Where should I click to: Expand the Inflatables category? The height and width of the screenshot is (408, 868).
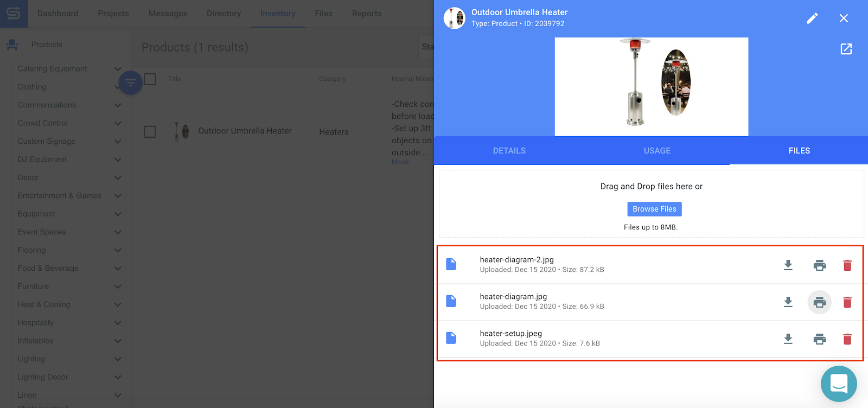point(118,341)
